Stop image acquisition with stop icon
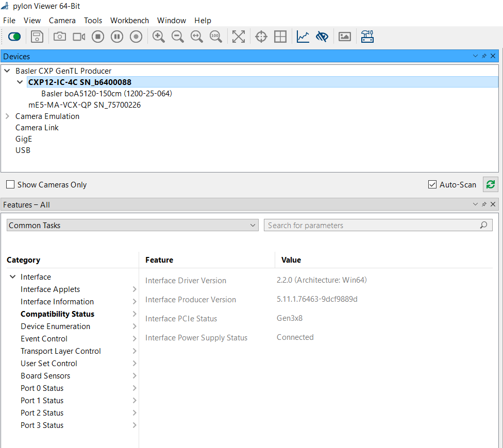The width and height of the screenshot is (503, 448). 98,37
